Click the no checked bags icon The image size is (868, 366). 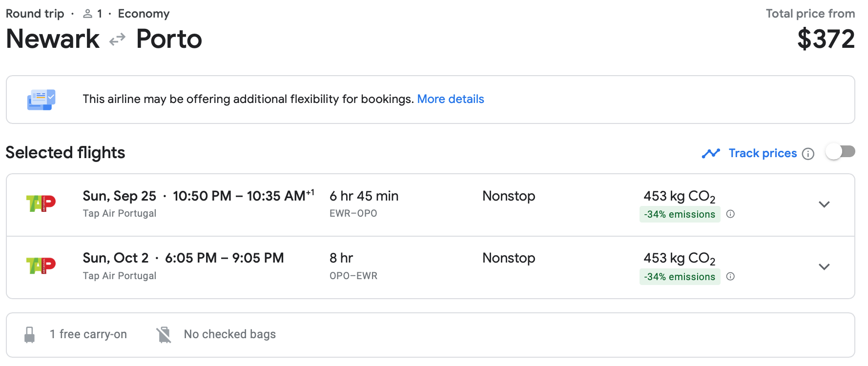pos(164,335)
